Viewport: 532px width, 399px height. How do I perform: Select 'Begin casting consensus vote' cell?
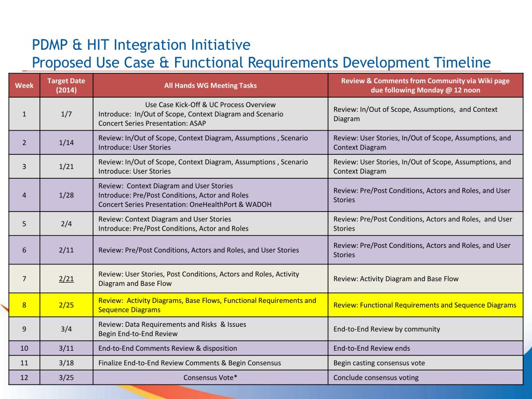(x=425, y=363)
